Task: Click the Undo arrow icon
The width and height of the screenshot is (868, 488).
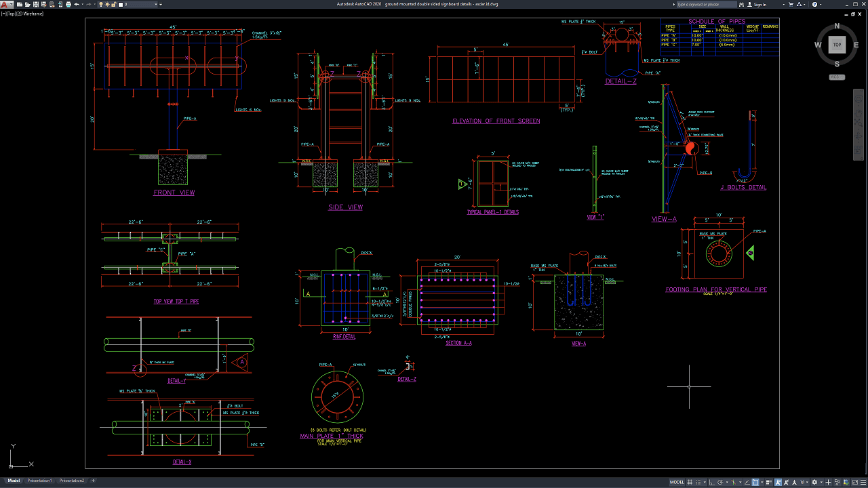Action: point(77,4)
